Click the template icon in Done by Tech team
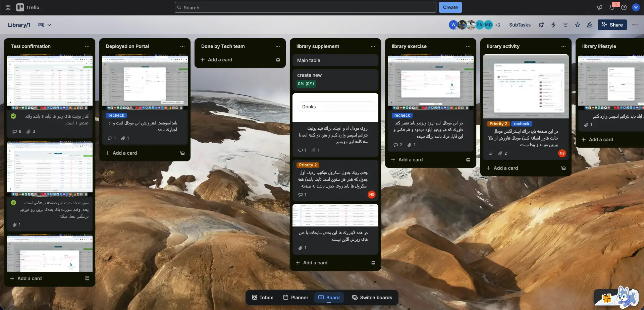 coord(278,60)
